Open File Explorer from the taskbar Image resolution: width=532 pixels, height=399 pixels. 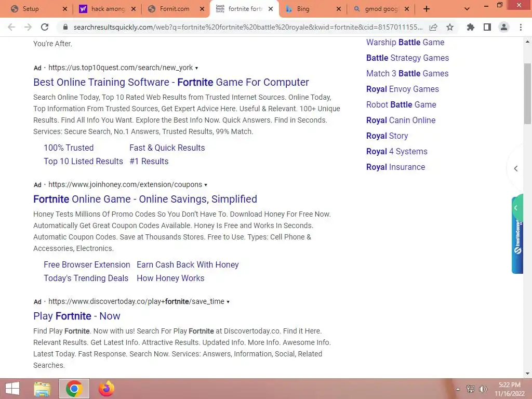[x=42, y=389]
